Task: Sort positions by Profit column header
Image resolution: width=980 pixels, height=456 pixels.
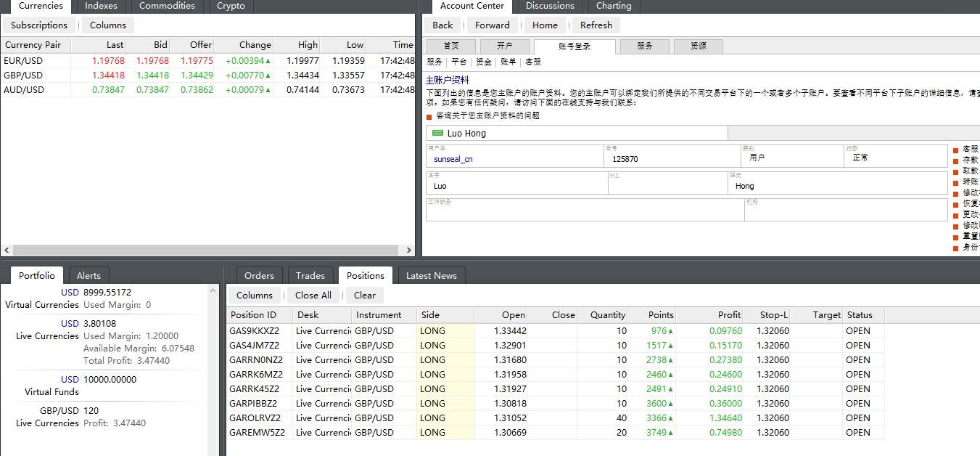Action: (x=709, y=315)
